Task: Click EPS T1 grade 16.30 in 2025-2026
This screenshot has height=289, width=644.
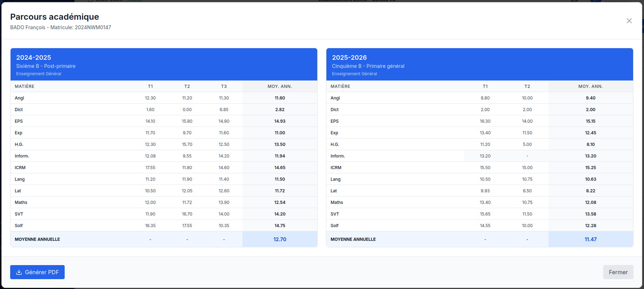Action: 485,121
